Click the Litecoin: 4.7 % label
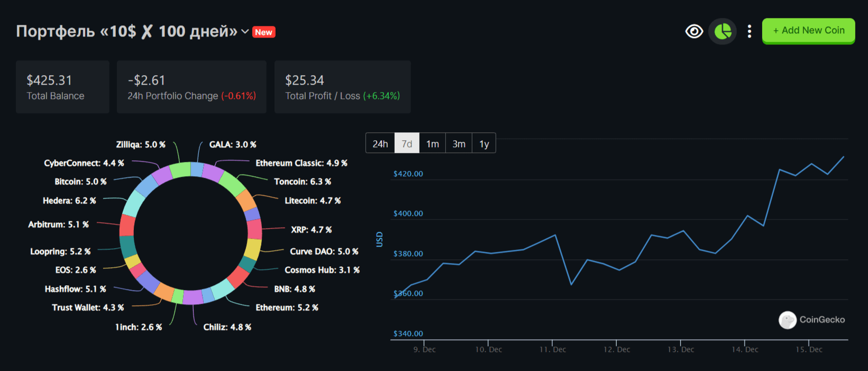 [x=313, y=201]
